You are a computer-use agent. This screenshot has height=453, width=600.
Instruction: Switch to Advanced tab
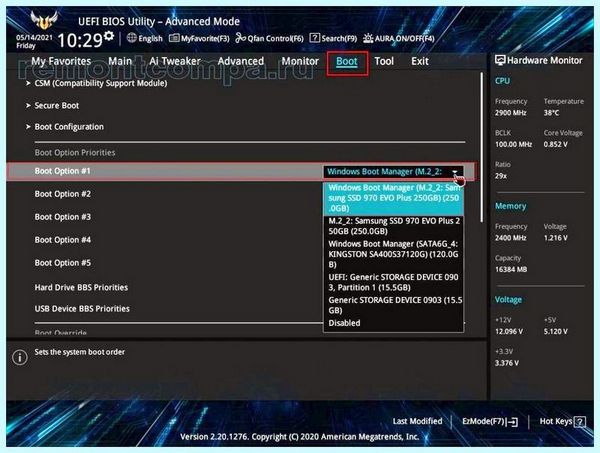pyautogui.click(x=241, y=61)
